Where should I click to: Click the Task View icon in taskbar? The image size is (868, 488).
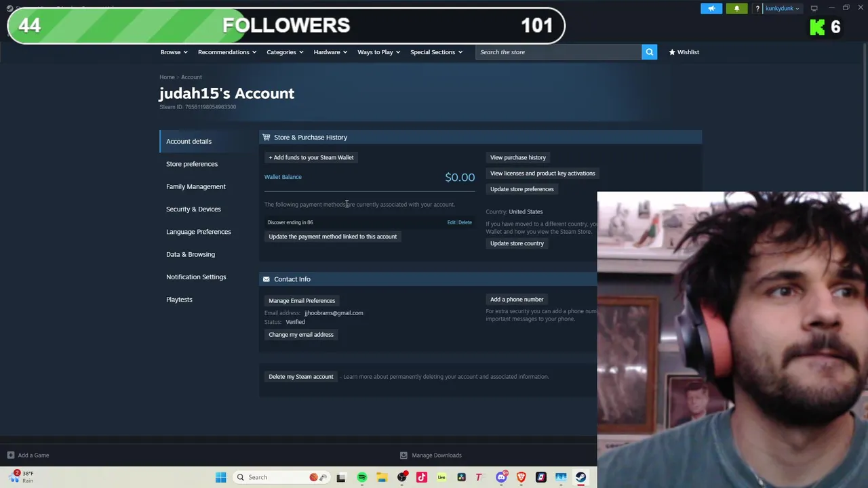(341, 477)
